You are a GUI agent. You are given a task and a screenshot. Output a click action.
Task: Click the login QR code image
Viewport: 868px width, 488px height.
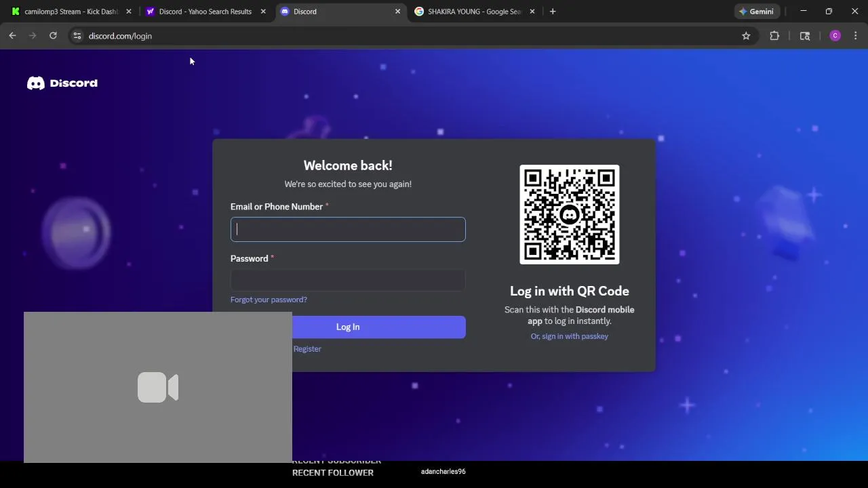(570, 214)
